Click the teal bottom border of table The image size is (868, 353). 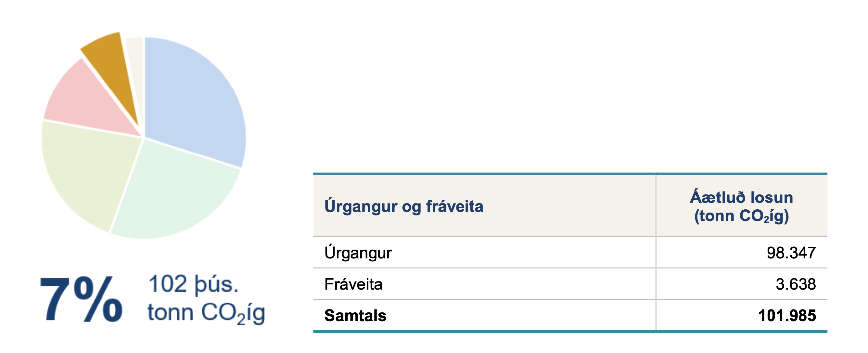(x=570, y=332)
